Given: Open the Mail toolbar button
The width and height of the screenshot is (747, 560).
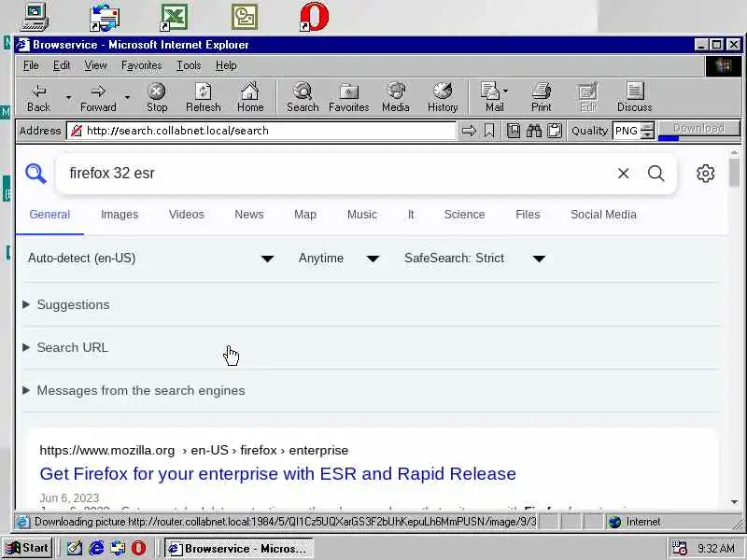Looking at the screenshot, I should 491,98.
